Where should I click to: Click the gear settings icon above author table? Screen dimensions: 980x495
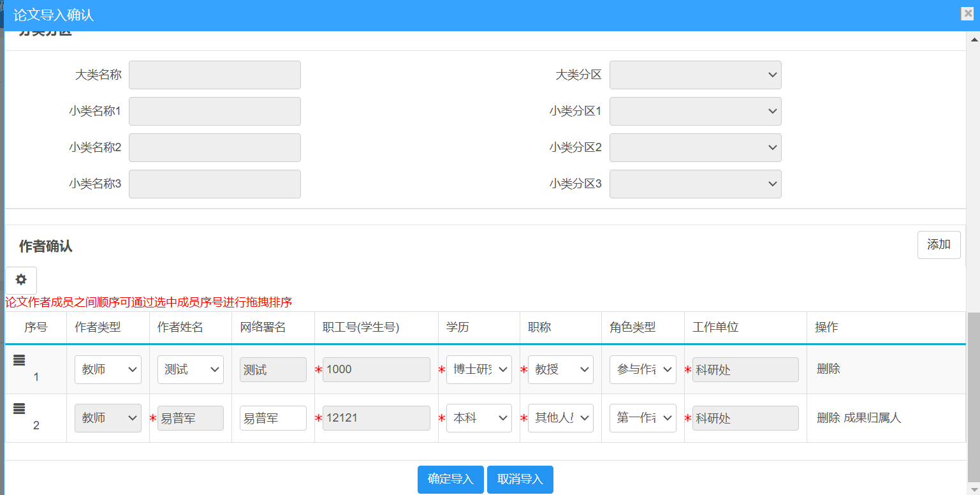(21, 280)
